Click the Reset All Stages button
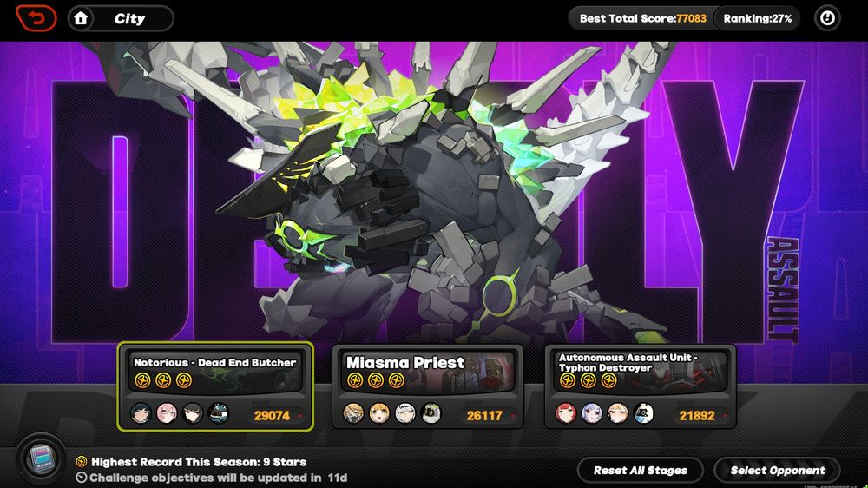The image size is (868, 488). pyautogui.click(x=641, y=471)
